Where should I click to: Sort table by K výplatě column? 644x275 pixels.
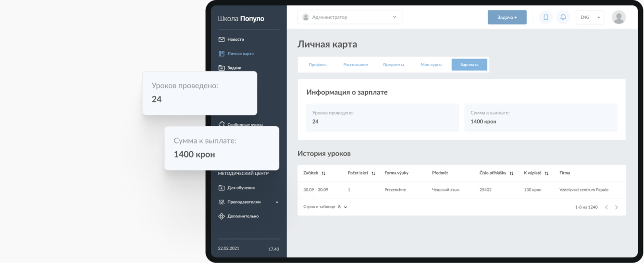pyautogui.click(x=546, y=173)
